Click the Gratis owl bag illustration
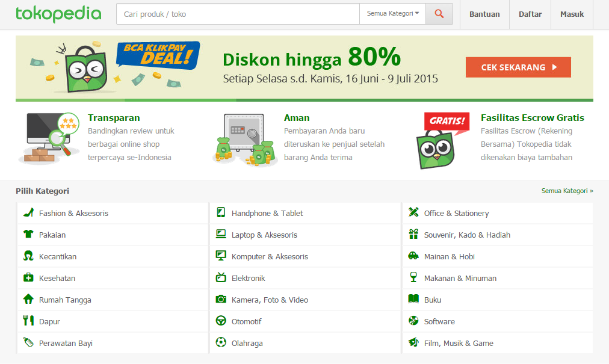This screenshot has width=609, height=364. (x=442, y=141)
